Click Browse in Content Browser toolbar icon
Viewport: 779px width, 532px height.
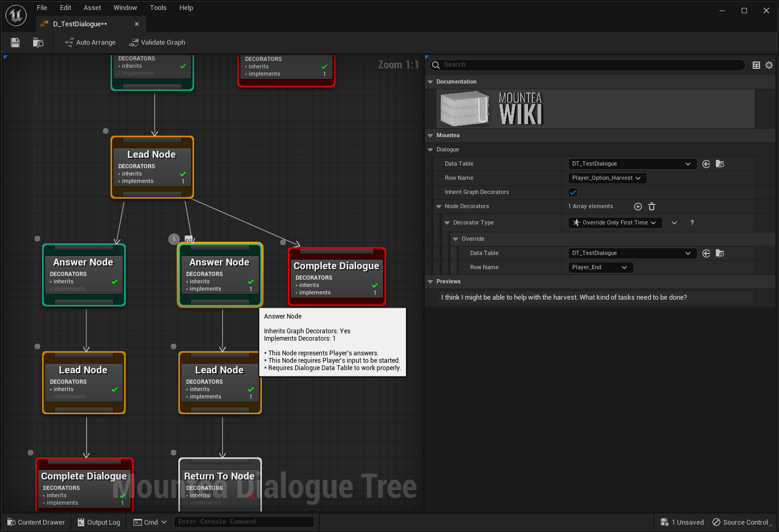(x=38, y=43)
